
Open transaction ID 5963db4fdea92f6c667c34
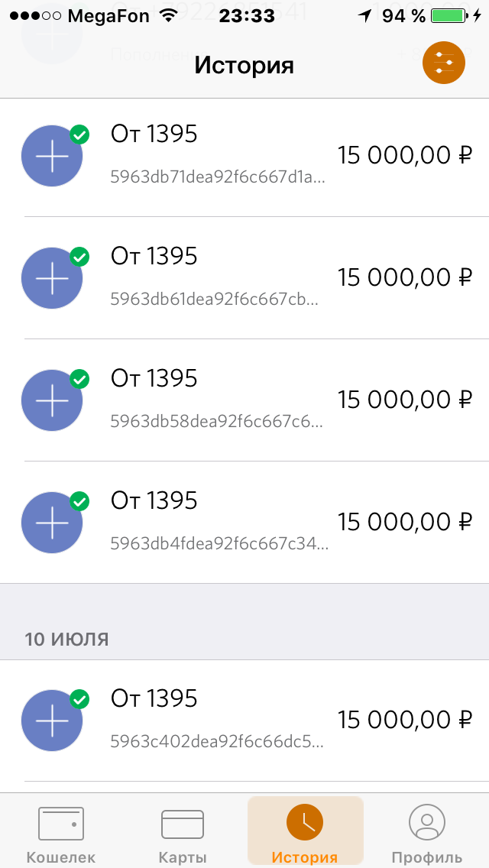pyautogui.click(x=219, y=544)
